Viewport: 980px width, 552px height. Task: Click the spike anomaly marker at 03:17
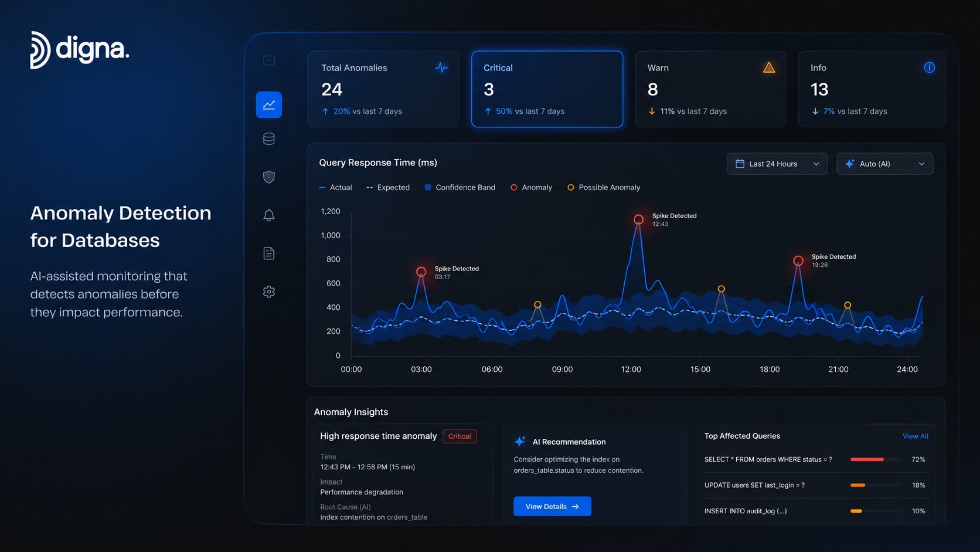(421, 272)
